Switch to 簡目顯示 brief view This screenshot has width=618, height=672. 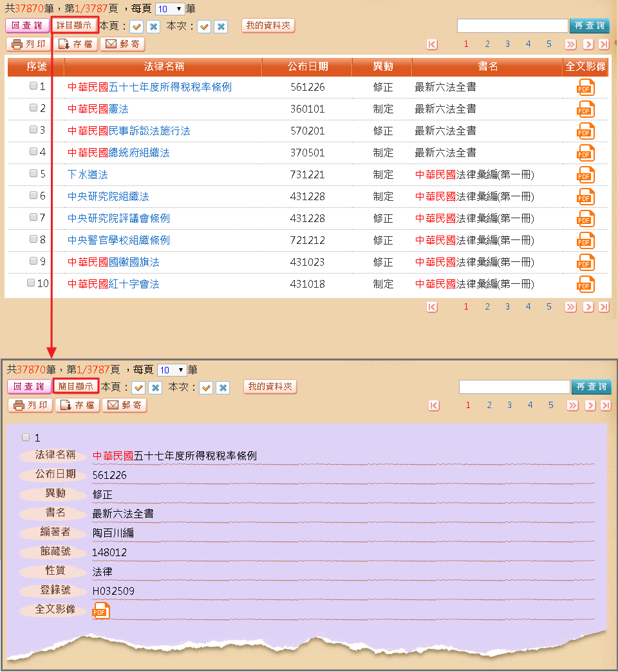(x=76, y=386)
